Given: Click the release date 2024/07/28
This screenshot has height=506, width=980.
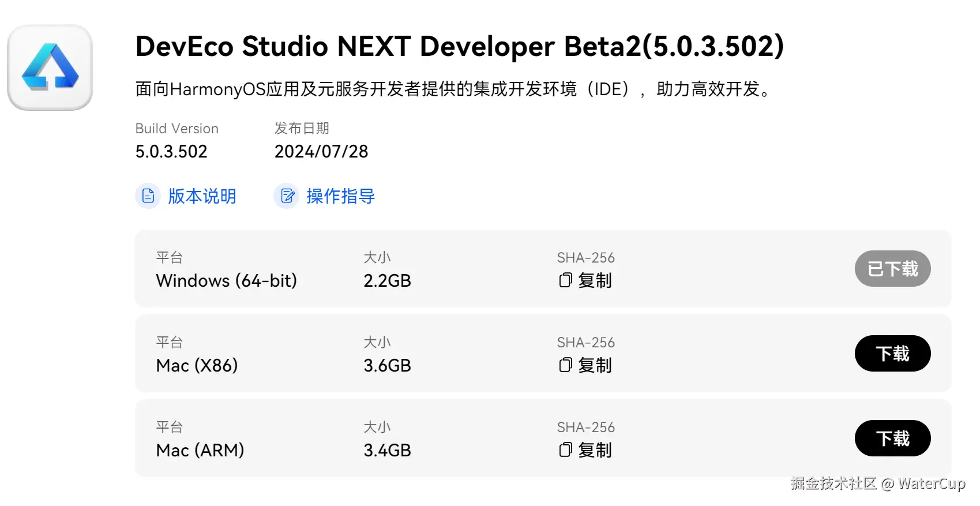Looking at the screenshot, I should pos(321,152).
